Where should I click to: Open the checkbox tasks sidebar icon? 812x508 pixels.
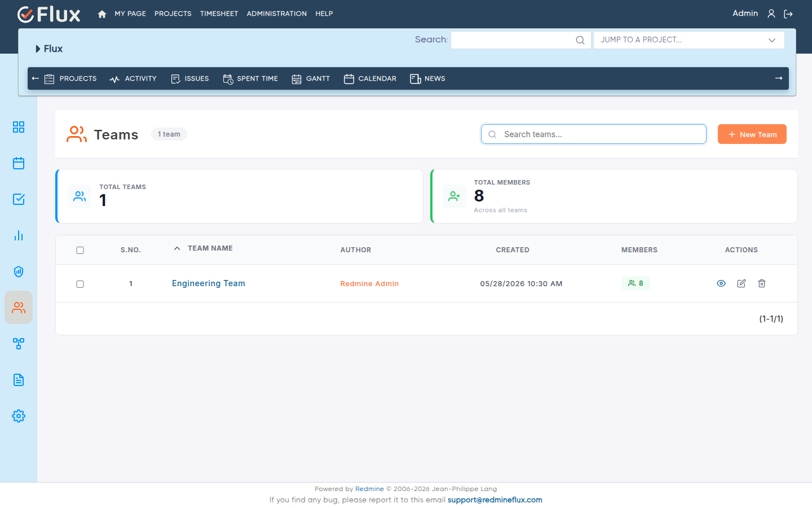pos(19,199)
